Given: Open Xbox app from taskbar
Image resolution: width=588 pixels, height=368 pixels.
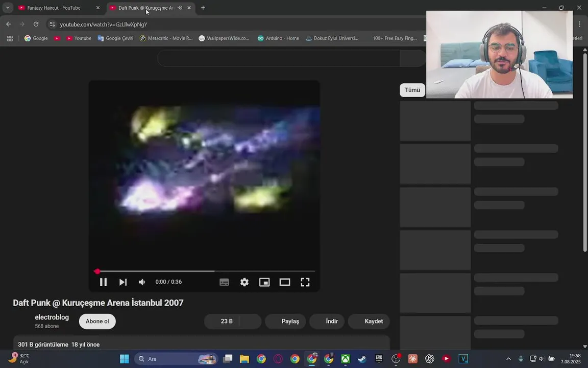Looking at the screenshot, I should click(346, 359).
